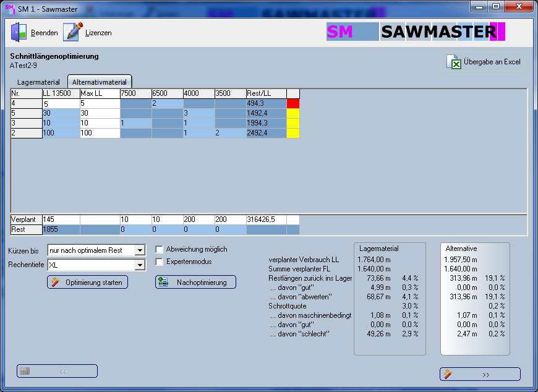538x392 pixels.
Task: Switch to the Lagermaterial tab
Action: [38, 82]
